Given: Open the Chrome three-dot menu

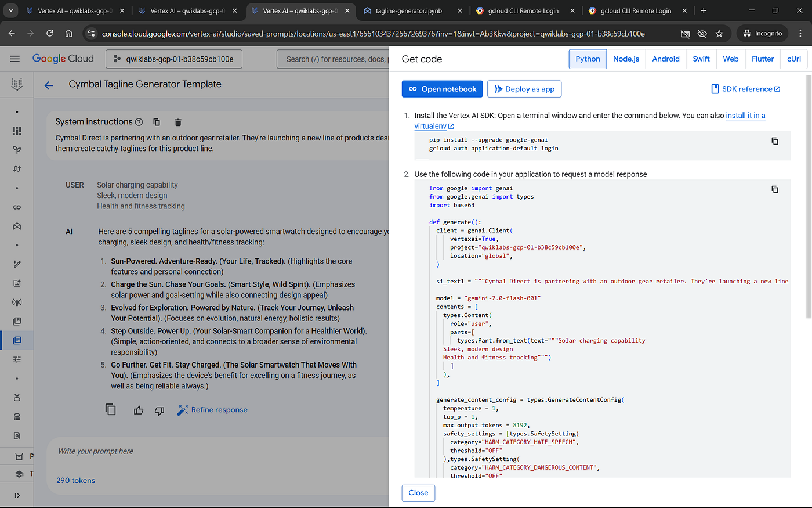Looking at the screenshot, I should pos(801,34).
